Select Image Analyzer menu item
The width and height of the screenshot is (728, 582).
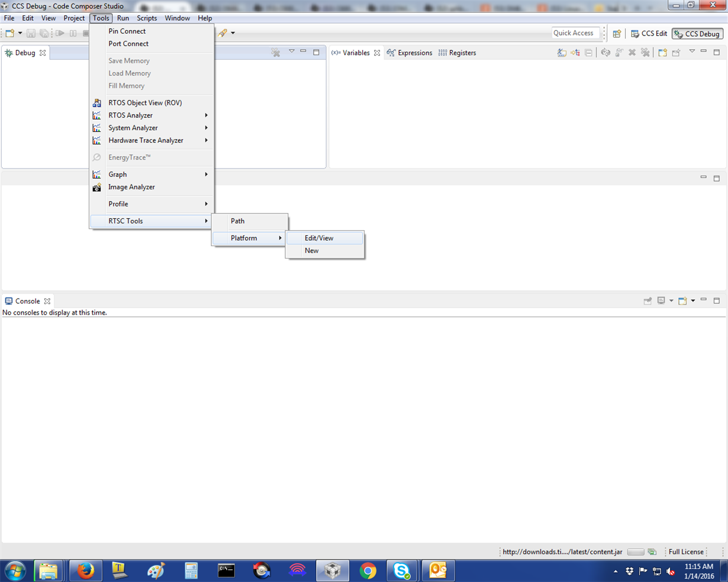pos(152,187)
